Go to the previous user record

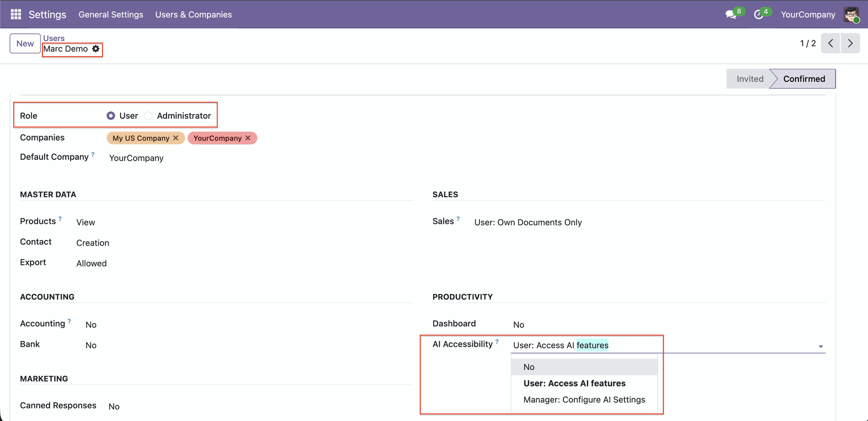830,43
